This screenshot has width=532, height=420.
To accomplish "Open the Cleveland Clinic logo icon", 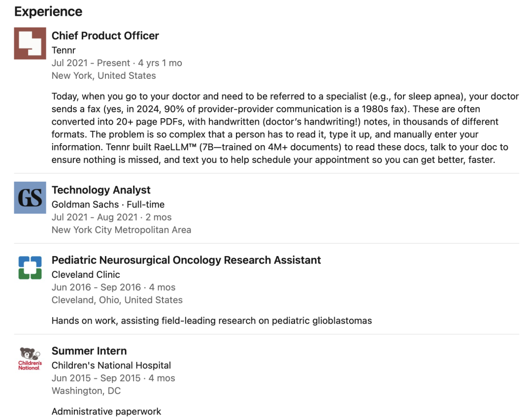I will click(x=30, y=268).
